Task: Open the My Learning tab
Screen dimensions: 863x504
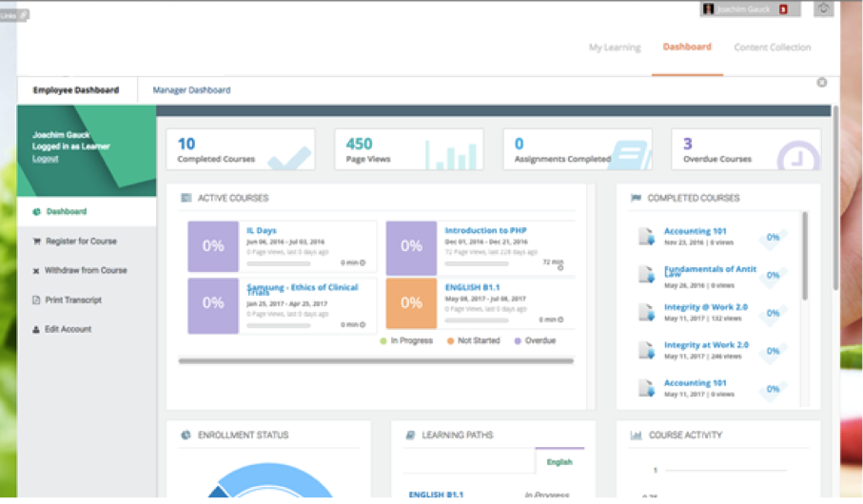Action: pyautogui.click(x=615, y=48)
